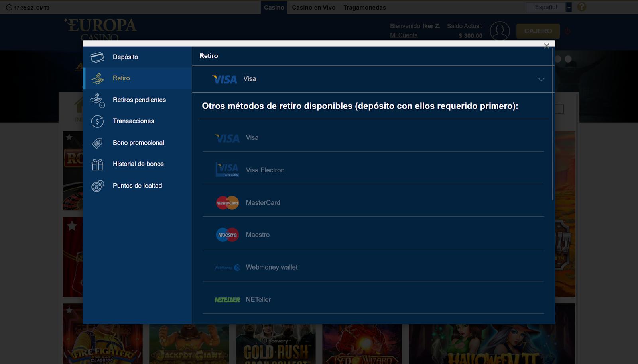Switch to Casino en Vivo tab
The image size is (638, 364).
tap(313, 7)
